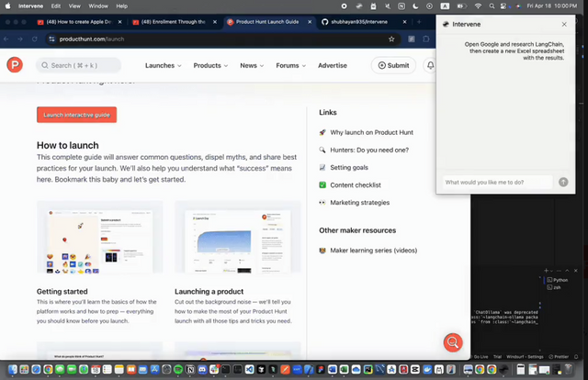Open the Edit menu in the menu bar
Image resolution: width=588 pixels, height=380 pixels.
(56, 6)
